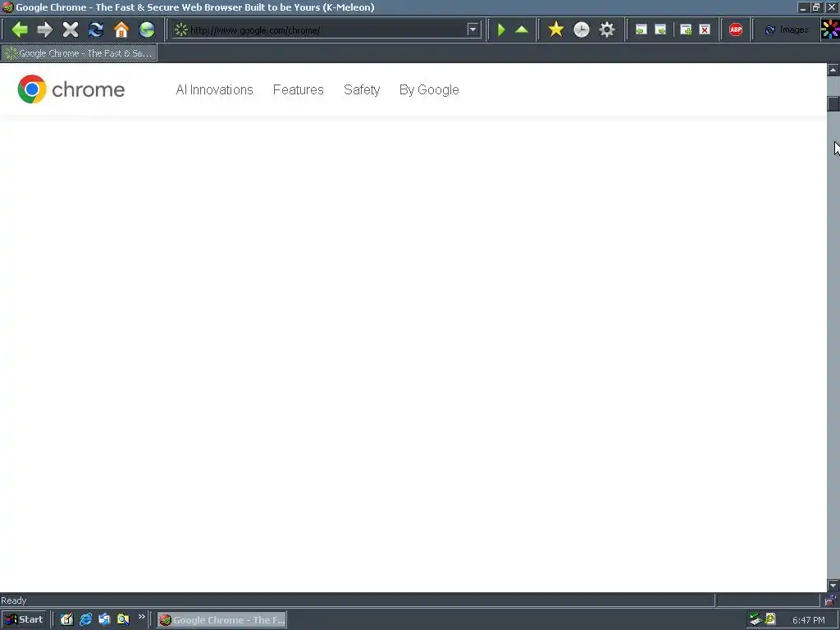Click the network tray icon
840x630 pixels.
tap(756, 619)
